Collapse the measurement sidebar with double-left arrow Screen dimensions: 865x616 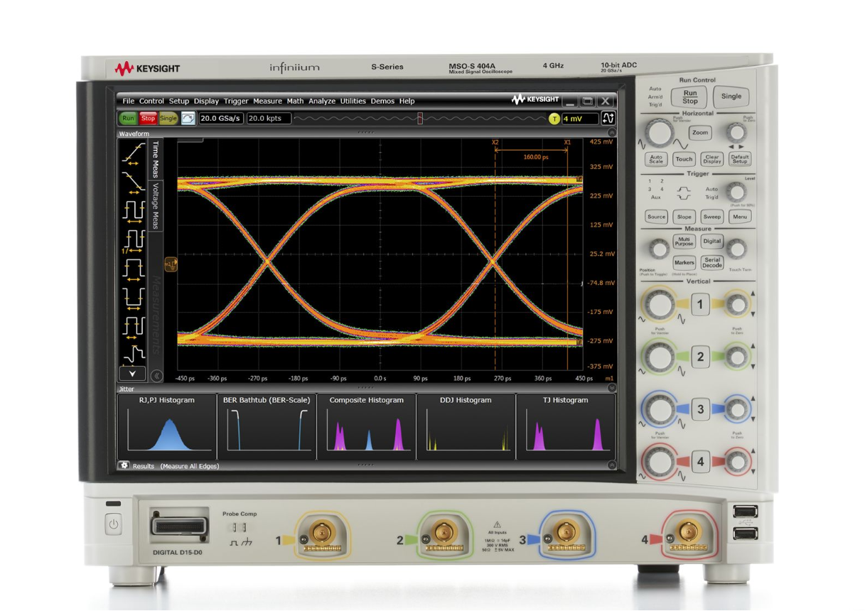pyautogui.click(x=157, y=377)
